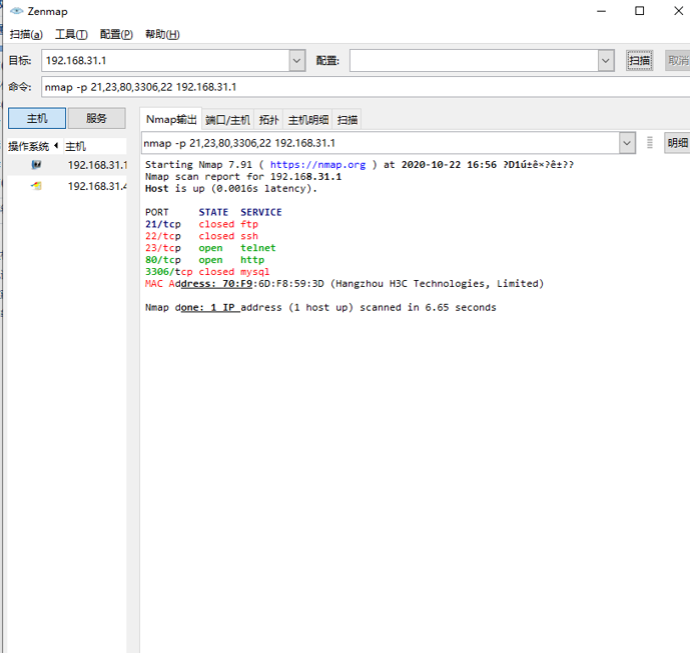Sort by the 操作系统 column header
Viewport: 690px width, 656px height.
point(33,146)
